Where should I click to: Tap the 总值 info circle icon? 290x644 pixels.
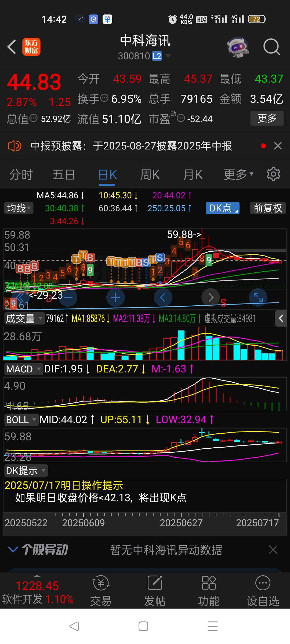[33, 118]
